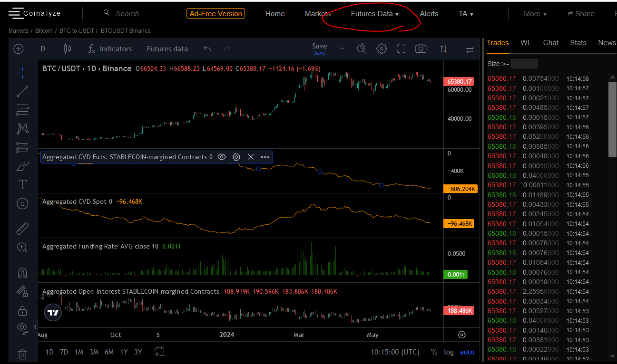Toggle lock all drawing tools
The height and width of the screenshot is (364, 617).
tap(22, 310)
